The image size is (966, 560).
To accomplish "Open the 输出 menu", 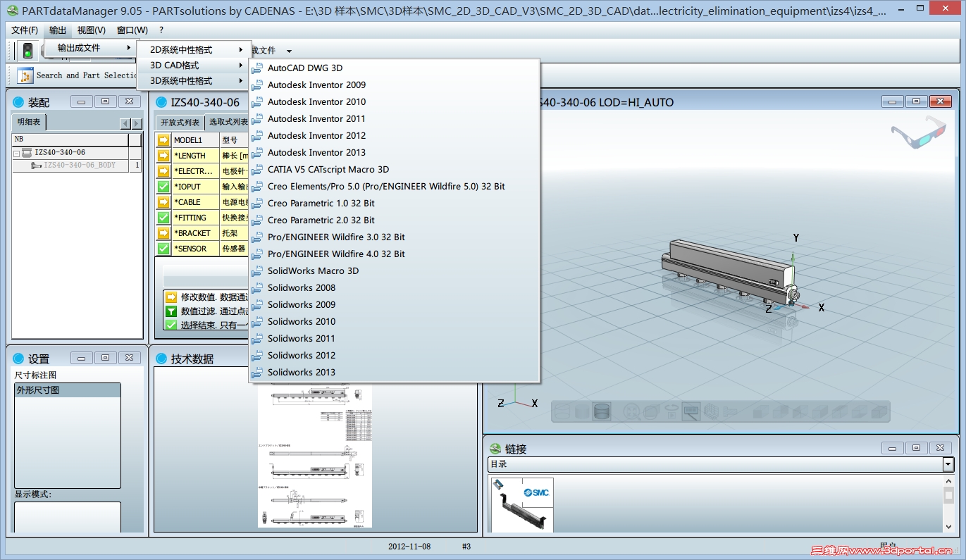I will coord(58,30).
